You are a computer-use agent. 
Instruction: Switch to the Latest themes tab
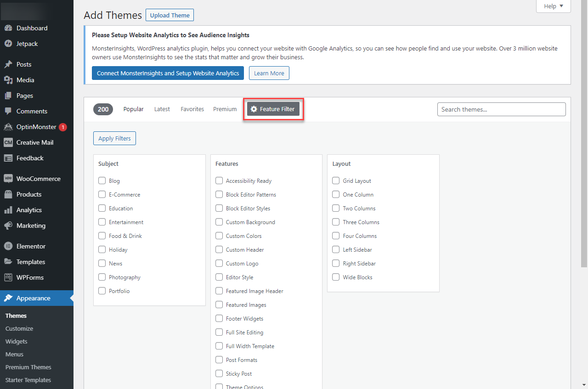click(x=162, y=109)
